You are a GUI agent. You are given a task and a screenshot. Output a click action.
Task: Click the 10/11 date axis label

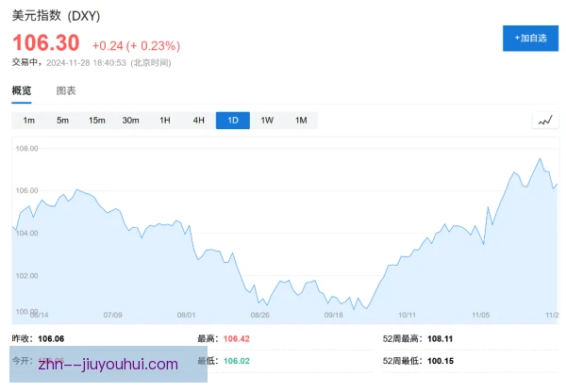408,315
